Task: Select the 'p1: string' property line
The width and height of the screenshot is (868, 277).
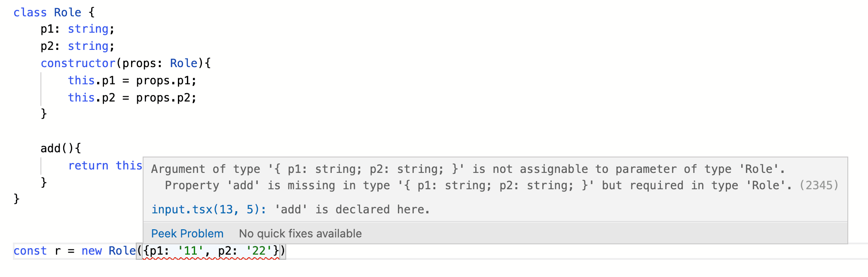Action: [78, 29]
